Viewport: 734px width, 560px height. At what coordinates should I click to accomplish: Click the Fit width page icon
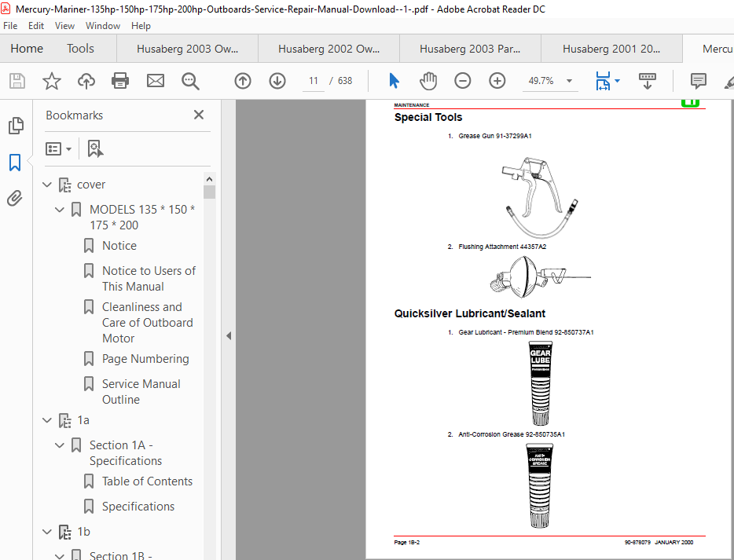tap(603, 81)
